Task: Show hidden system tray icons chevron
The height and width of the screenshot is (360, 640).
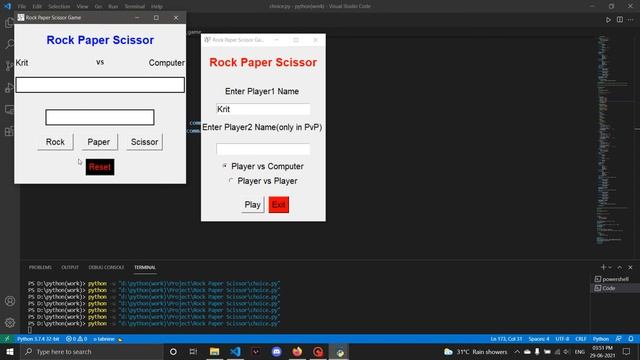Action: coord(517,351)
